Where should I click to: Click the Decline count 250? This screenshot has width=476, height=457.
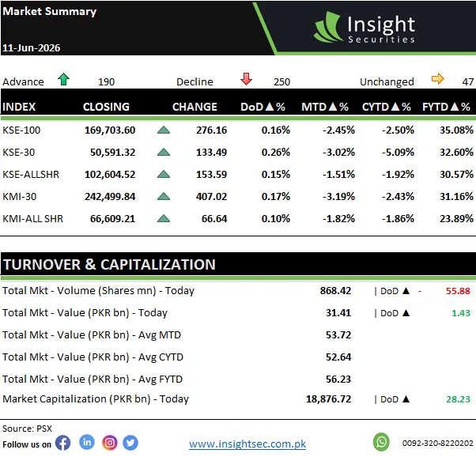click(281, 81)
